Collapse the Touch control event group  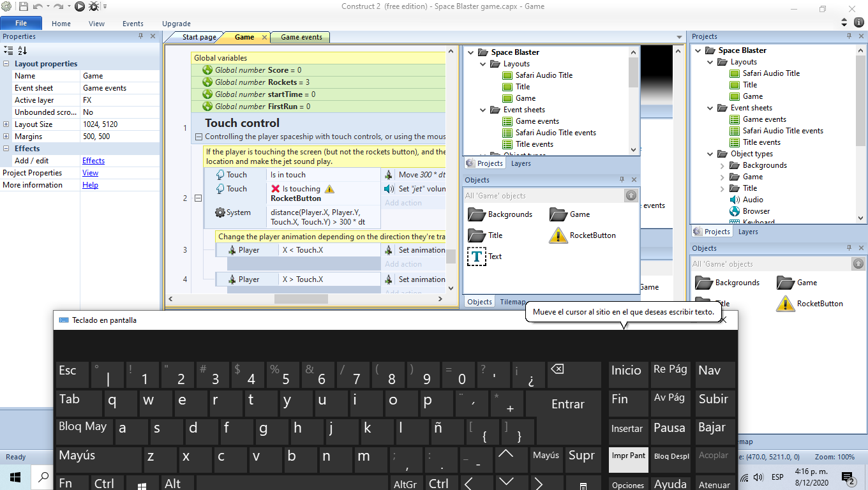pyautogui.click(x=198, y=137)
